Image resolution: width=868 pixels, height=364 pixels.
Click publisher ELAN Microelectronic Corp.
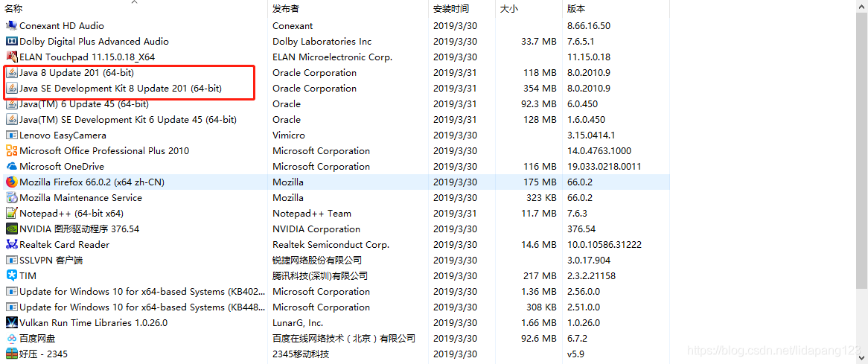click(x=332, y=57)
